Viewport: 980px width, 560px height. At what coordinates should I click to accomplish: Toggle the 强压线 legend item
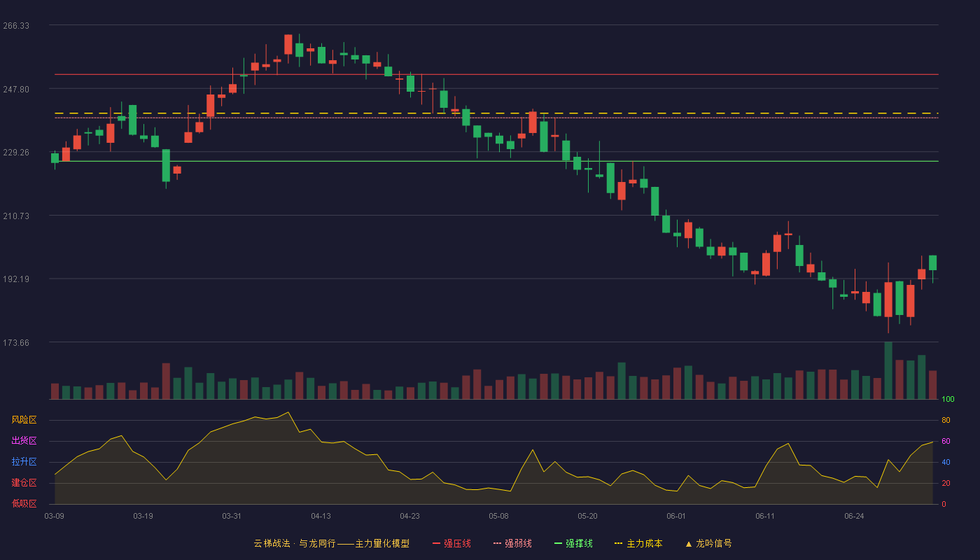point(451,543)
